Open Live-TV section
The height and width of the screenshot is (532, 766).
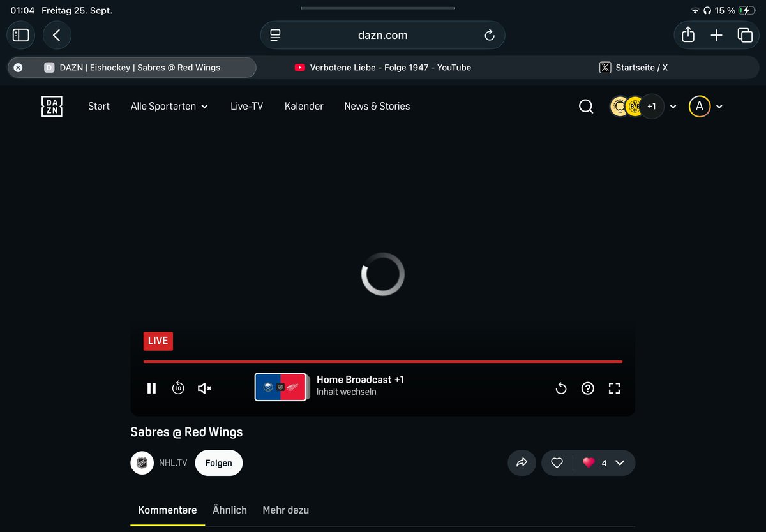pos(246,107)
